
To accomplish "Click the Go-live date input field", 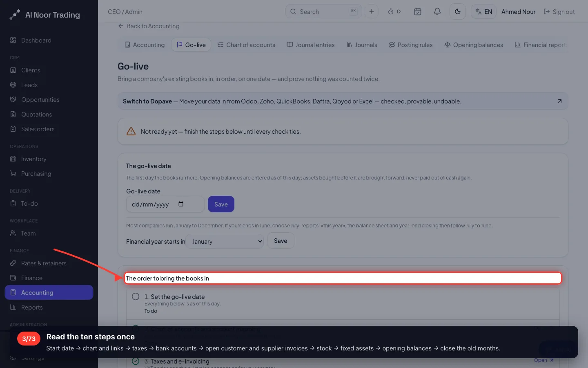I will (165, 204).
